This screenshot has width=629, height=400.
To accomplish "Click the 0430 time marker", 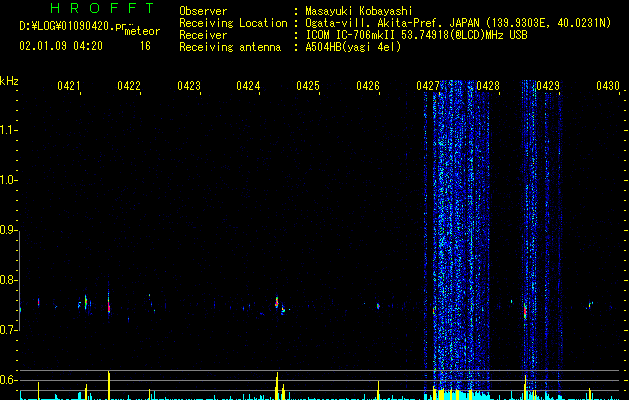I will [x=608, y=85].
